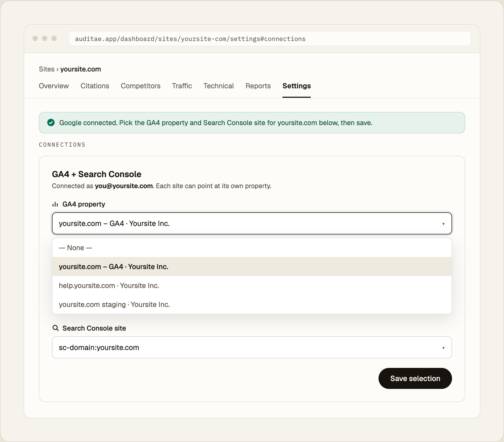Click the GA4 property dropdown arrow

[x=443, y=224]
